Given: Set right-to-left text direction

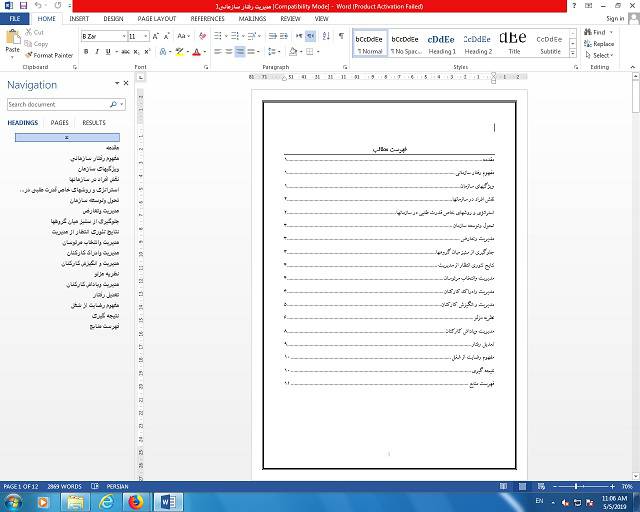Looking at the screenshot, I should 310,36.
